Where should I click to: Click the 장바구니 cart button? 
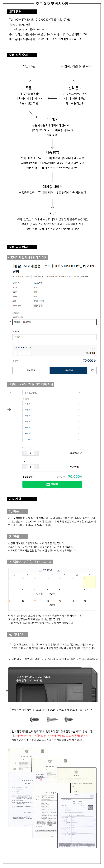pyautogui.click(x=31, y=370)
